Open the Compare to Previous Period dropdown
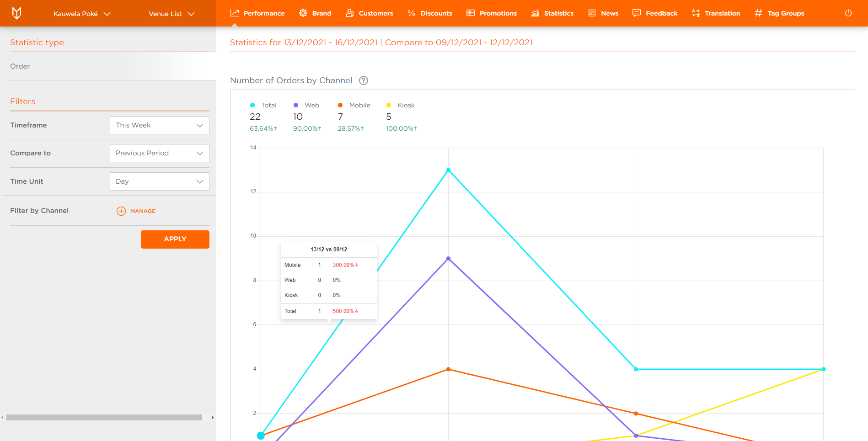Image resolution: width=868 pixels, height=441 pixels. 160,153
